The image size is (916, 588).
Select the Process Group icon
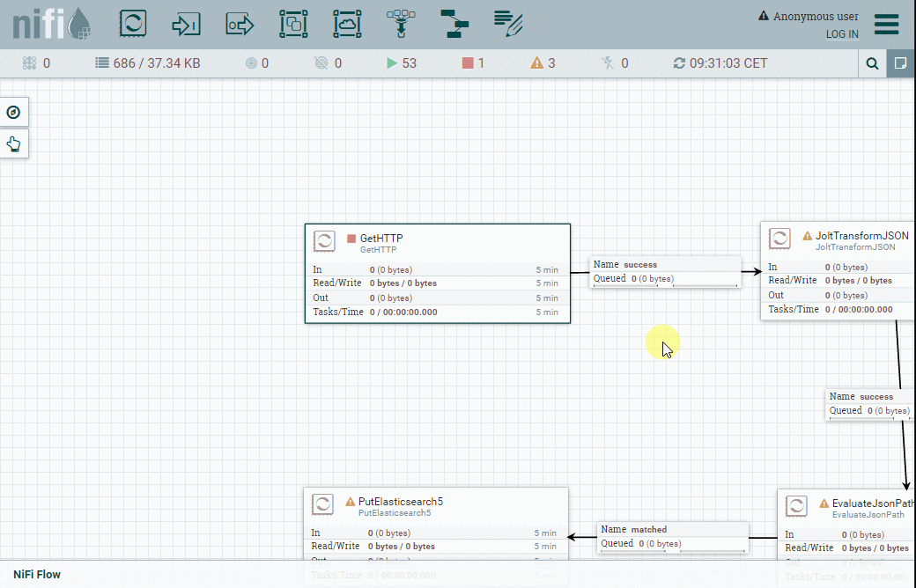point(293,24)
